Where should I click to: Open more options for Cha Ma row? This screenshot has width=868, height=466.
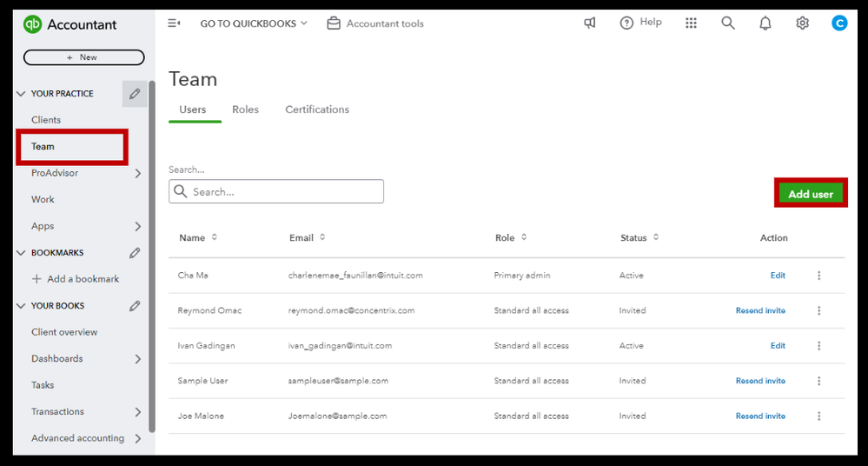(818, 276)
